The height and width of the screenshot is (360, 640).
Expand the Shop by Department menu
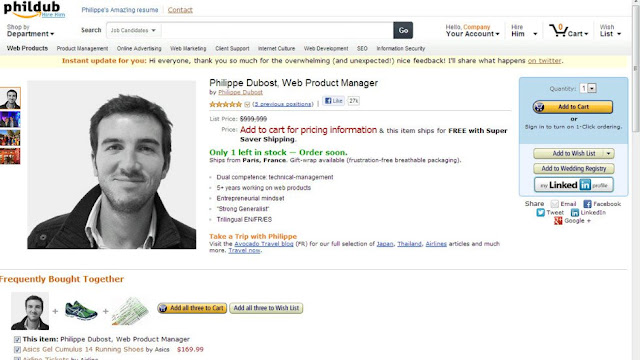[30, 31]
